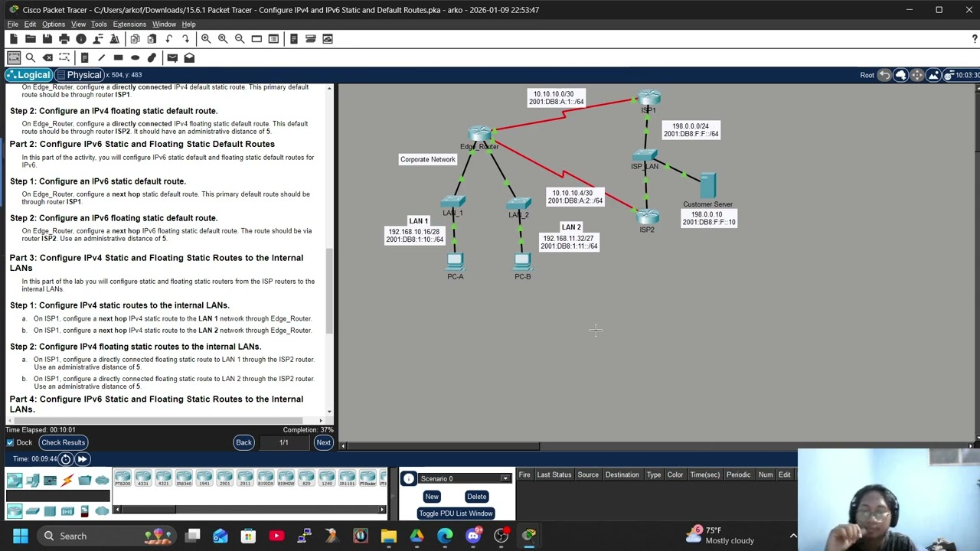Image resolution: width=980 pixels, height=551 pixels.
Task: Select the Draw Ellipse tool
Action: point(135,57)
